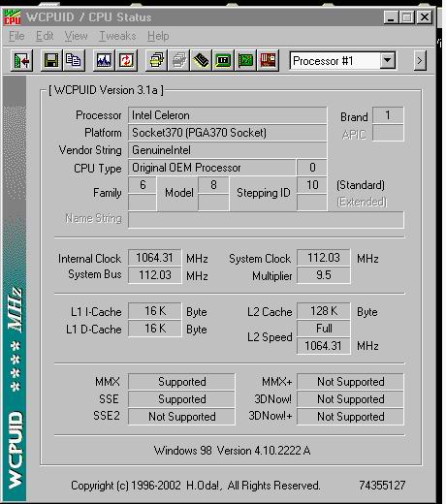Click the copy pages toolbar icon
This screenshot has width=446, height=504.
[x=74, y=60]
